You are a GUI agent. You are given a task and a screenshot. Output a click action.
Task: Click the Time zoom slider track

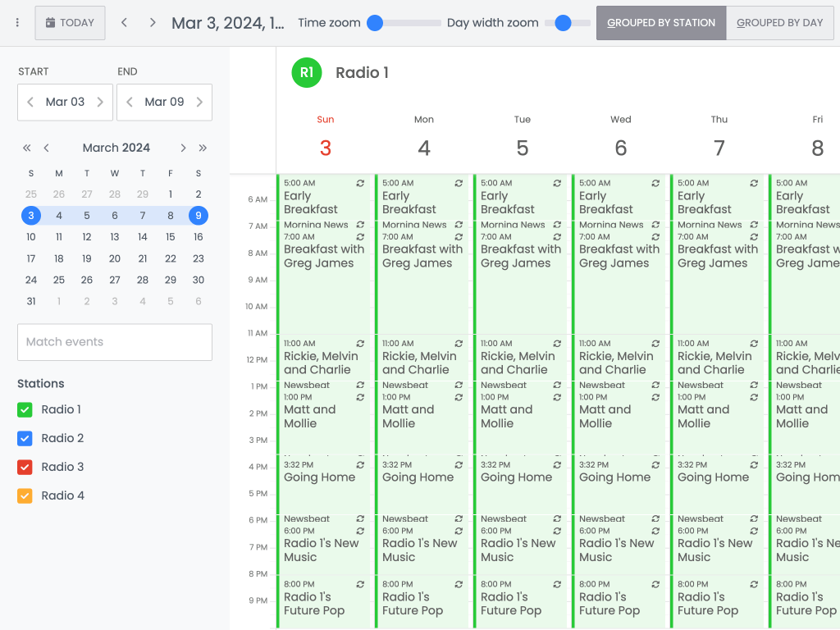click(x=404, y=23)
